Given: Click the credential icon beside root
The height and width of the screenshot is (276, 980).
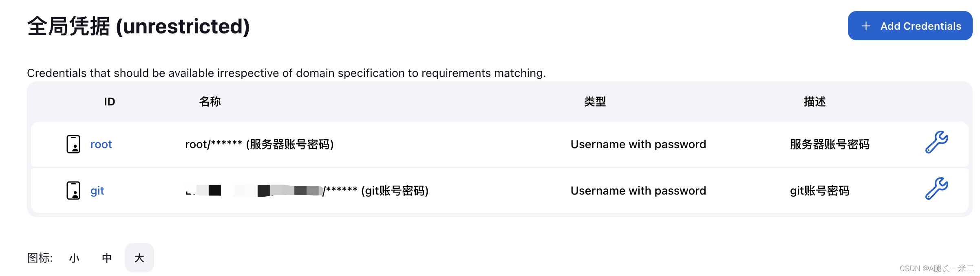Looking at the screenshot, I should pos(73,144).
